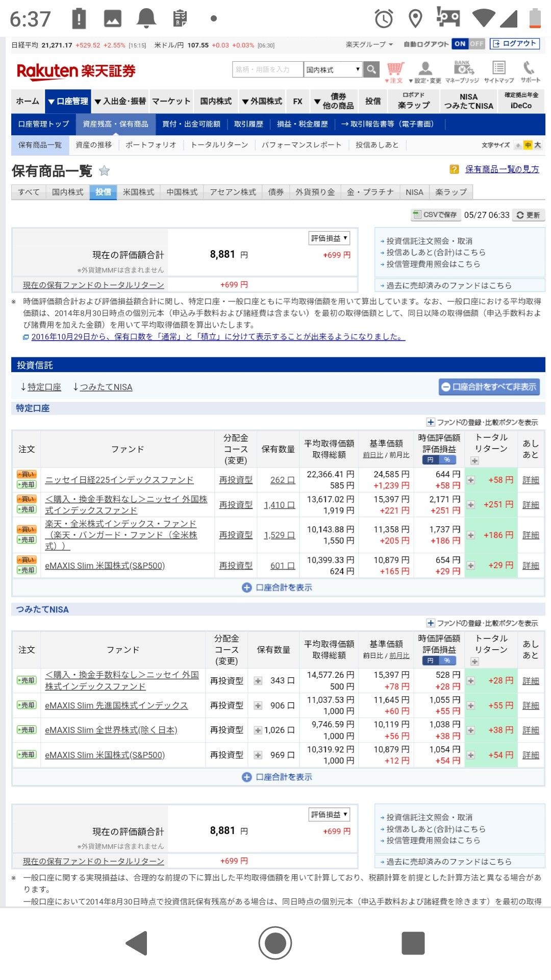This screenshot has height=980, width=551.
Task: Turn auto logout ON
Action: pos(460,44)
